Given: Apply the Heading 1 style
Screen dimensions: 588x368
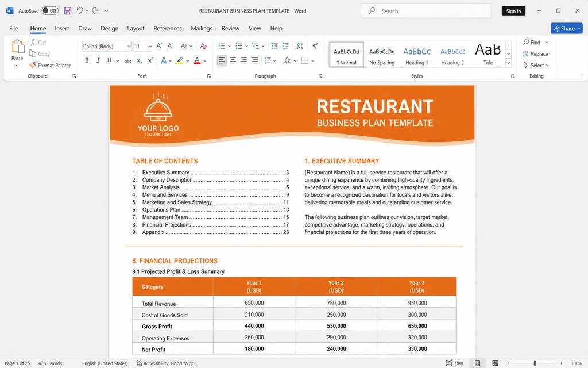Looking at the screenshot, I should coord(417,55).
